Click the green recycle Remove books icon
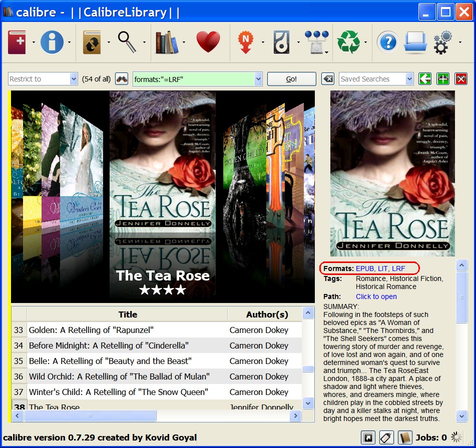The image size is (476, 448). click(x=349, y=42)
